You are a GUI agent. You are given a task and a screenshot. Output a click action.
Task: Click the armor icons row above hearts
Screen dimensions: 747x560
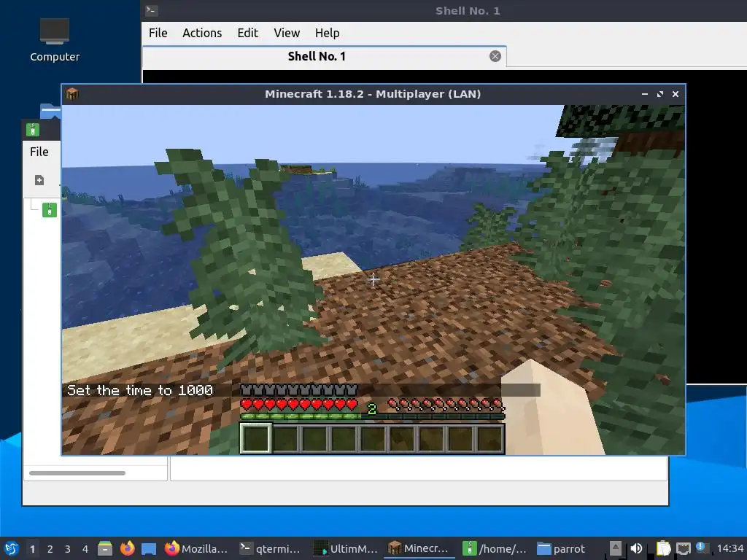click(x=298, y=390)
